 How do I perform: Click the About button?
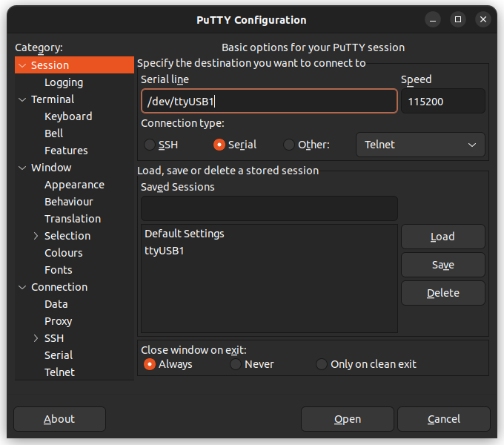click(59, 419)
